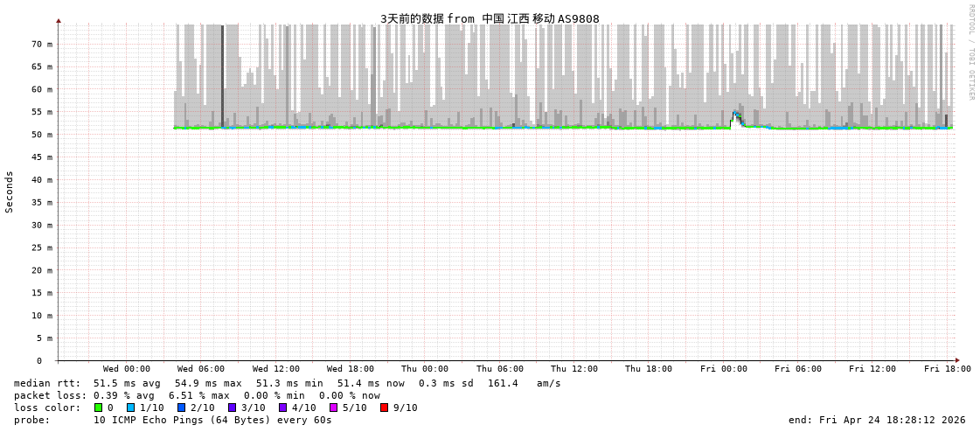
Task: Click the 'Fri 18:00' time axis label
Action: coord(947,369)
